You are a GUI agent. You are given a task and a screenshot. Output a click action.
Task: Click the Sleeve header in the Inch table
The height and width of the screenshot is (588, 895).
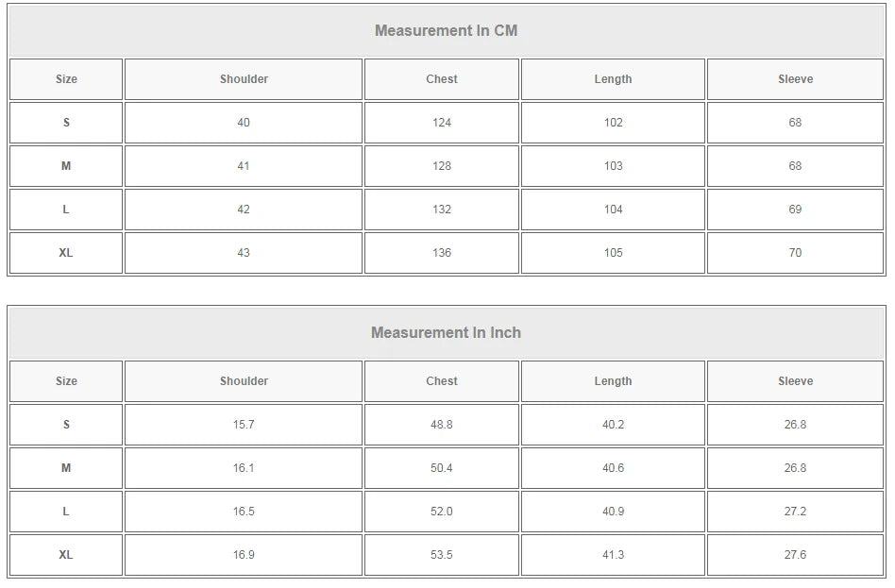coord(795,381)
